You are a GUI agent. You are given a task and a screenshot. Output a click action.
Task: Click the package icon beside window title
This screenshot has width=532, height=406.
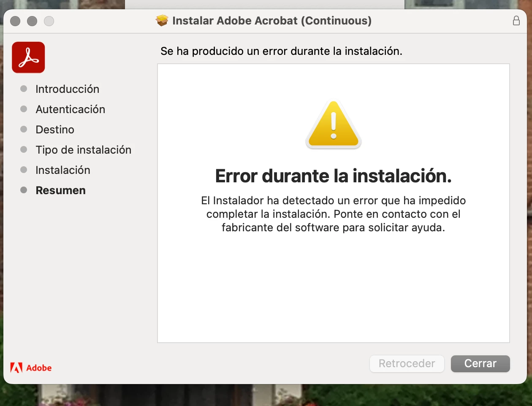pyautogui.click(x=162, y=20)
